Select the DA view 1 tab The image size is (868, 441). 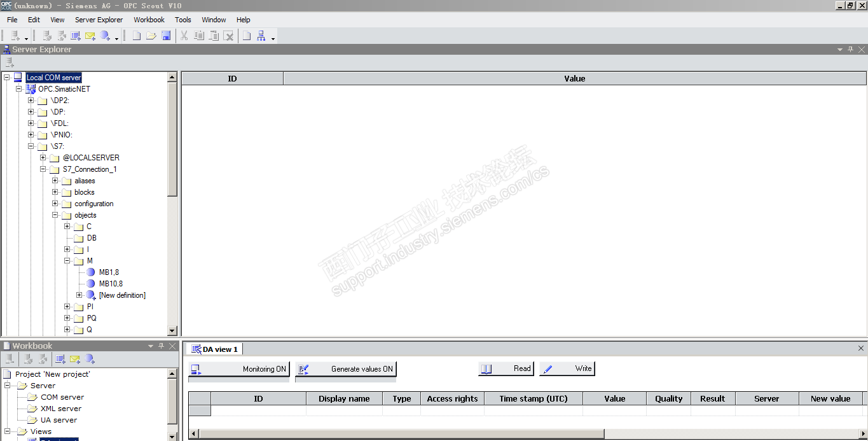tap(214, 349)
